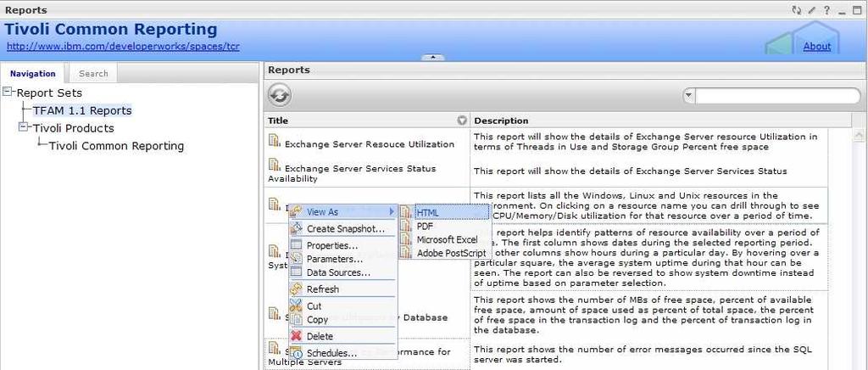This screenshot has height=370, width=868.
Task: Open the About link
Action: [817, 46]
